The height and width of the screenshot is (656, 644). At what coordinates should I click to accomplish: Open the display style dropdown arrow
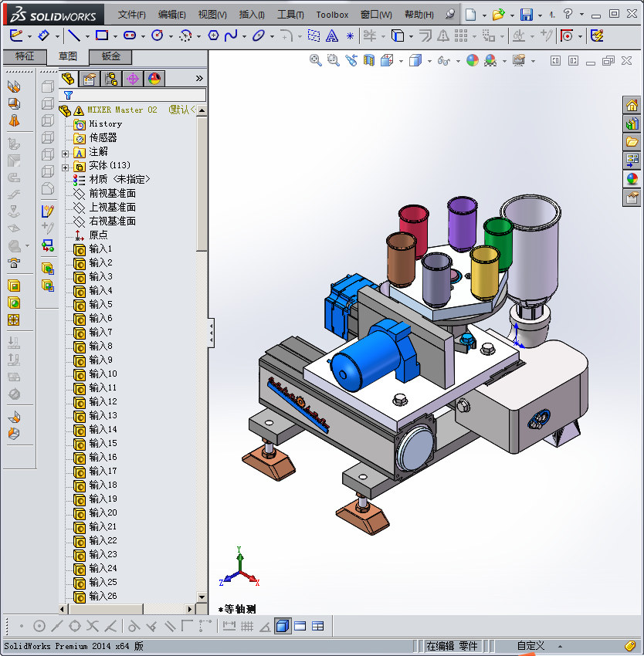pyautogui.click(x=429, y=62)
